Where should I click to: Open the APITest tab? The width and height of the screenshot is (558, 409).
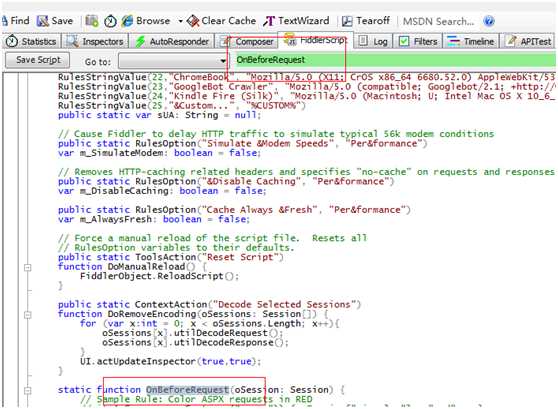point(529,41)
